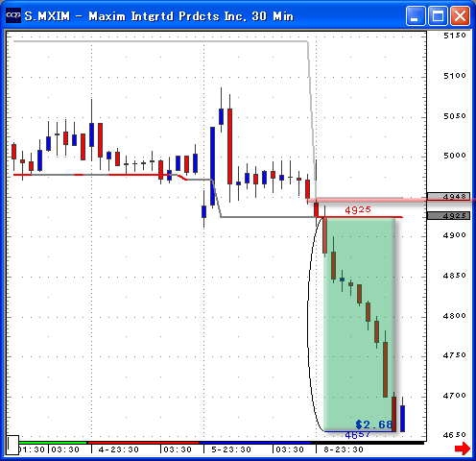This screenshot has width=476, height=461.
Task: Click the green shaded profit zone
Action: [359, 324]
